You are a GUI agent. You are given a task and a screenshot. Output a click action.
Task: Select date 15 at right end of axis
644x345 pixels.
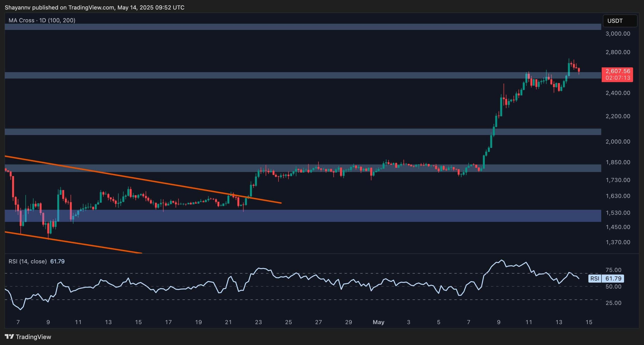pyautogui.click(x=589, y=322)
